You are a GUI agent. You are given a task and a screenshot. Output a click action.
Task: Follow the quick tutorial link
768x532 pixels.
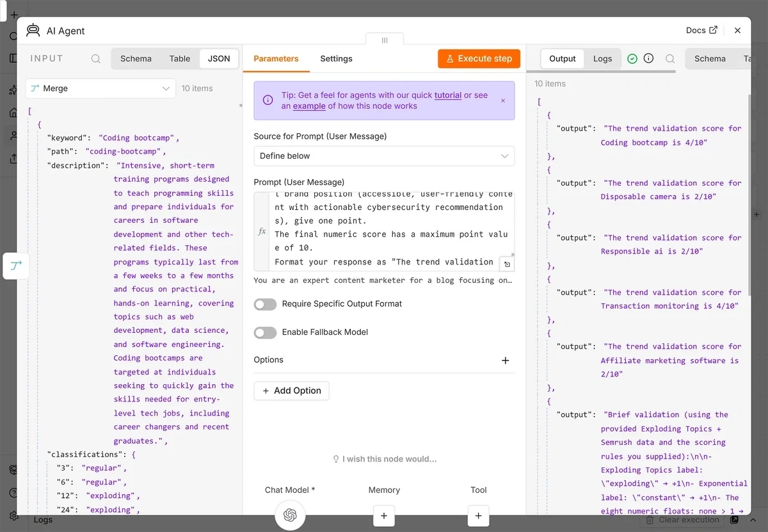(448, 95)
